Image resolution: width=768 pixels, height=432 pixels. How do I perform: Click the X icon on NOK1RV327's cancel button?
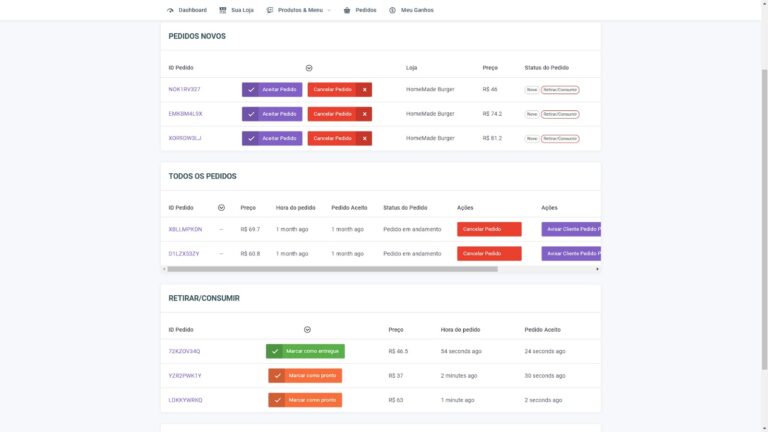click(364, 89)
